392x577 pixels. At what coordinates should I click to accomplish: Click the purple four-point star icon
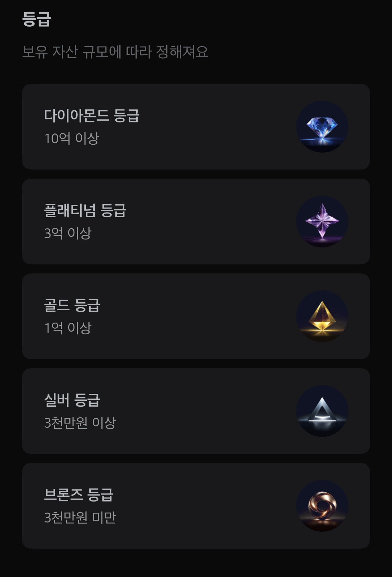322,221
